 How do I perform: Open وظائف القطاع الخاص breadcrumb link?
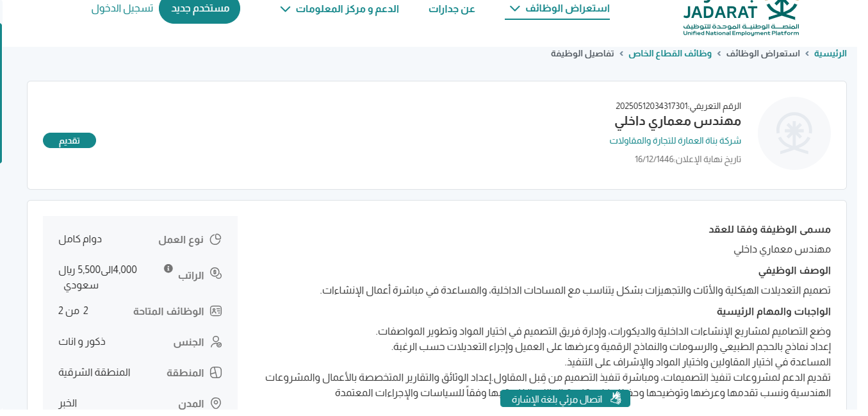(669, 53)
